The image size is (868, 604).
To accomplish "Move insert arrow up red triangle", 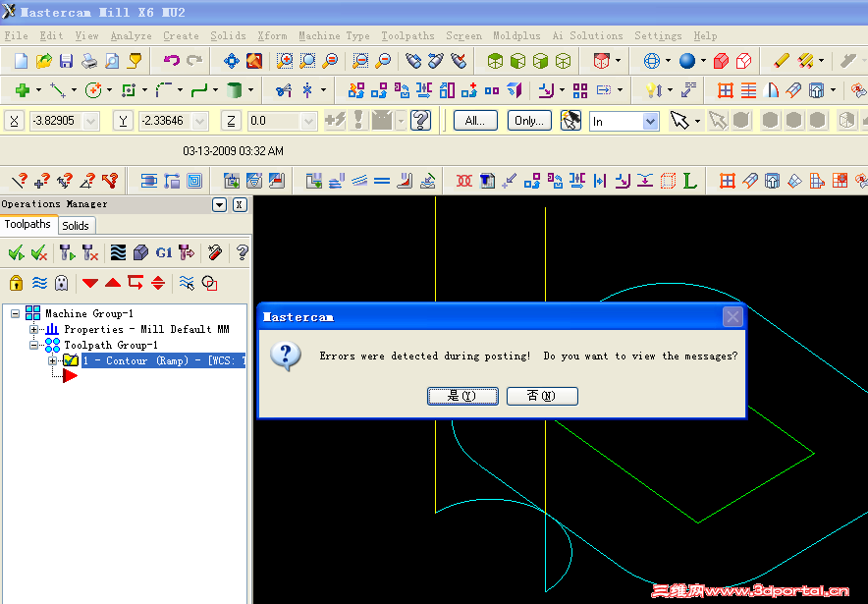I will click(x=112, y=283).
